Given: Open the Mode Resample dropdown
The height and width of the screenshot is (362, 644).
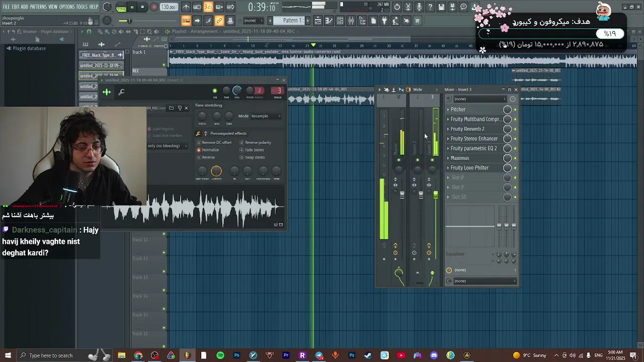Looking at the screenshot, I should 266,116.
